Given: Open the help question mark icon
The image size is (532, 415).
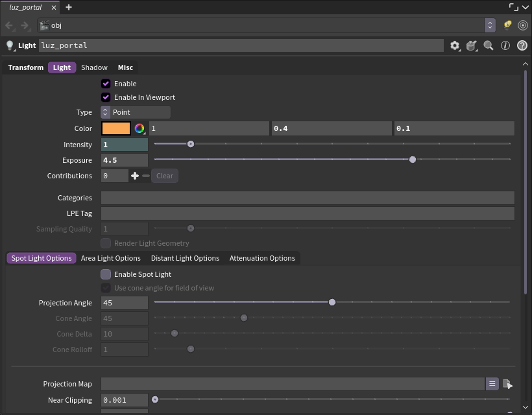Looking at the screenshot, I should tap(522, 45).
